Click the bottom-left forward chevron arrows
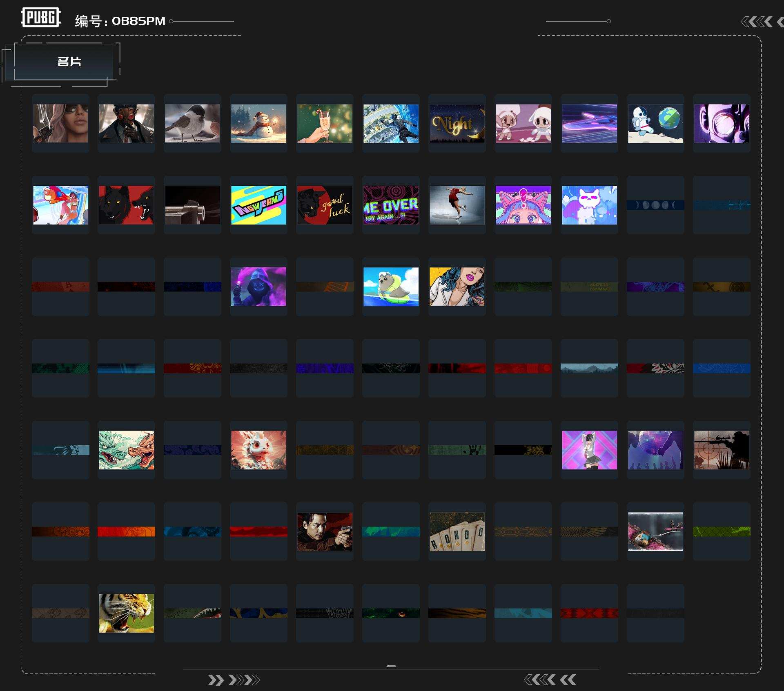Image resolution: width=784 pixels, height=691 pixels. point(233,680)
